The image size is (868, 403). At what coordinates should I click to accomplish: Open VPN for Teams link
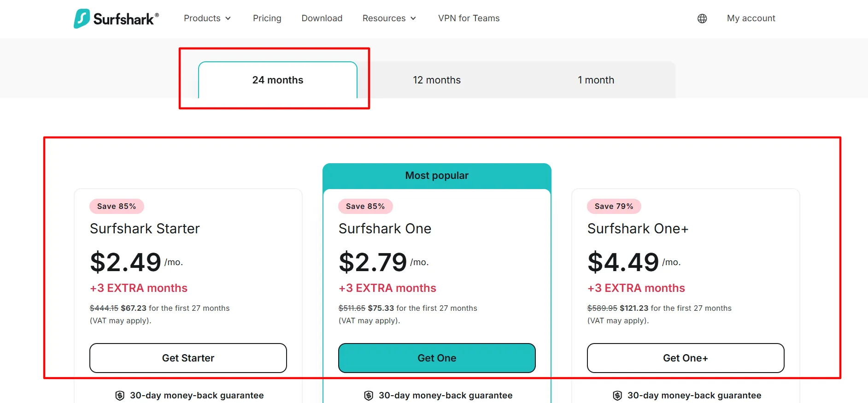coord(469,18)
